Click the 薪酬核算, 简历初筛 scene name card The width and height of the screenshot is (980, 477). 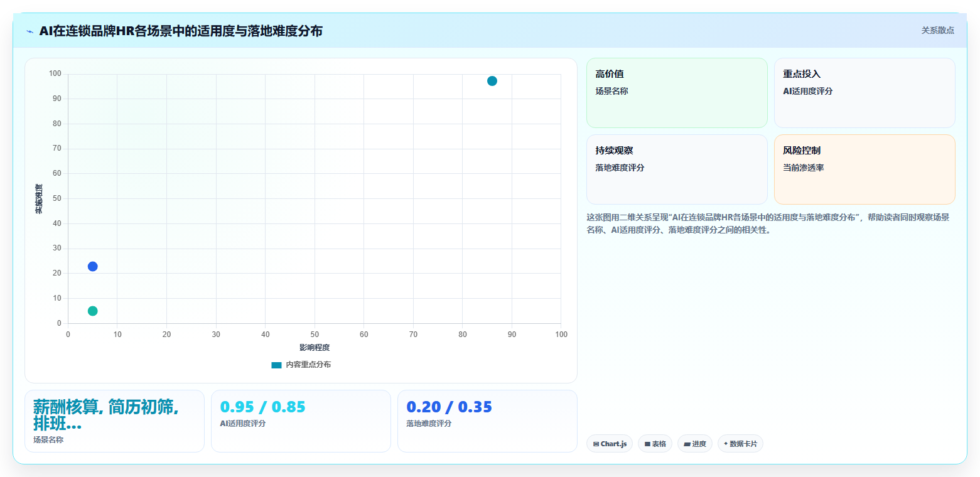(x=114, y=421)
